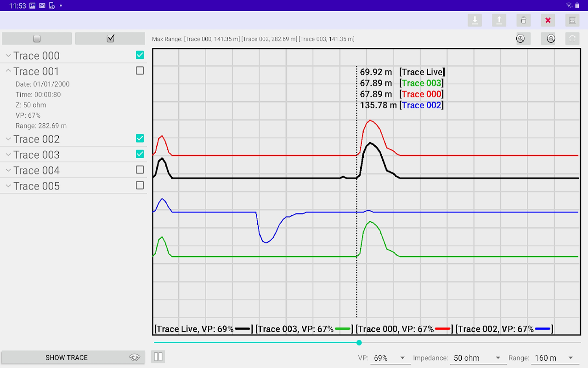Image resolution: width=588 pixels, height=368 pixels.
Task: Click the "135.78 m [Trace 002]" cursor reading
Action: click(401, 105)
